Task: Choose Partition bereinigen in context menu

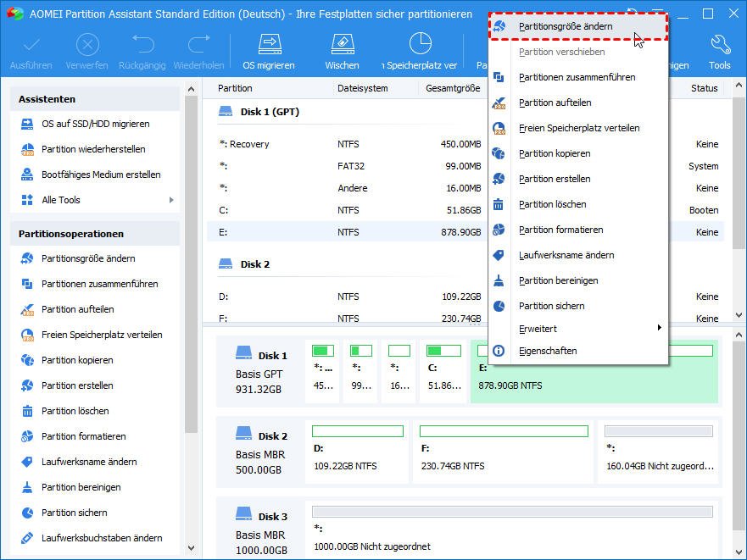Action: click(x=578, y=280)
